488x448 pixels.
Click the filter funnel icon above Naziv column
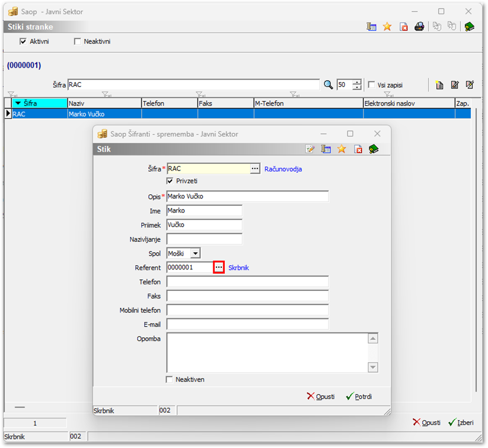coord(106,94)
